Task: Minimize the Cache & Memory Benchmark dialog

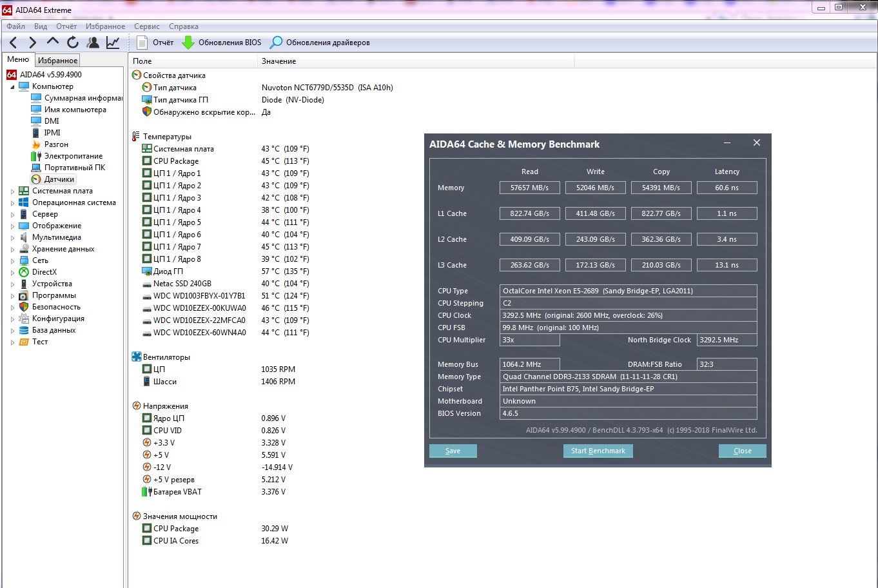Action: 727,143
